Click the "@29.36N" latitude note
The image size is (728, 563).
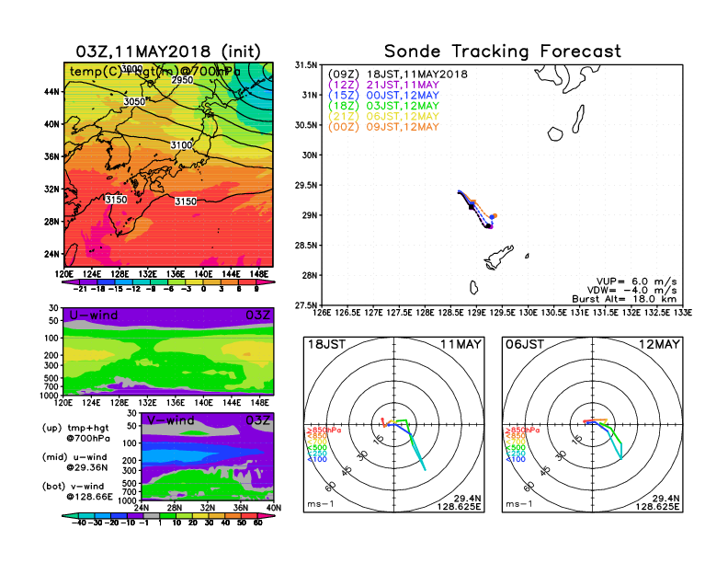(87, 467)
